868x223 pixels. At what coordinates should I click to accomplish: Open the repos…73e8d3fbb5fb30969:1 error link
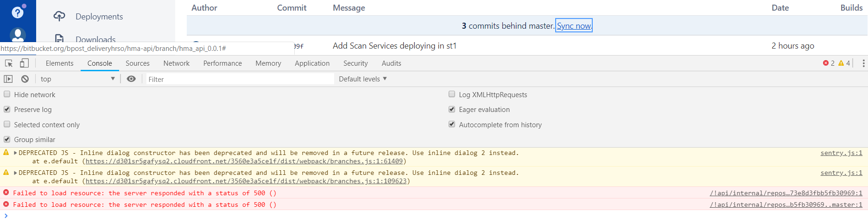pyautogui.click(x=786, y=193)
